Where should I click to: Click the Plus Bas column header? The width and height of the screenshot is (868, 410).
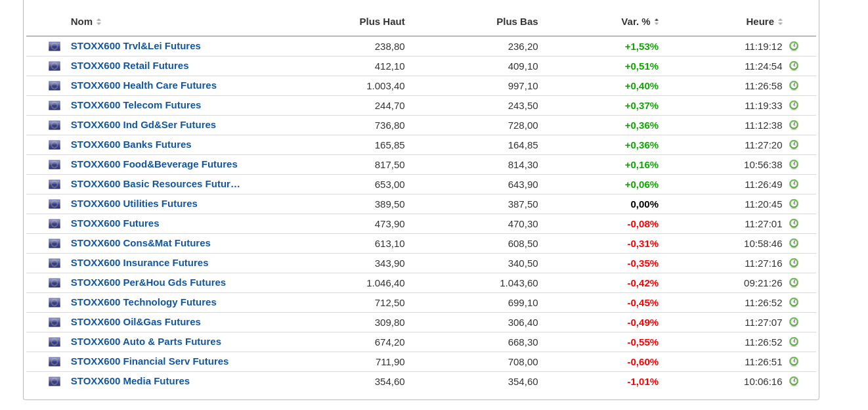pyautogui.click(x=517, y=22)
